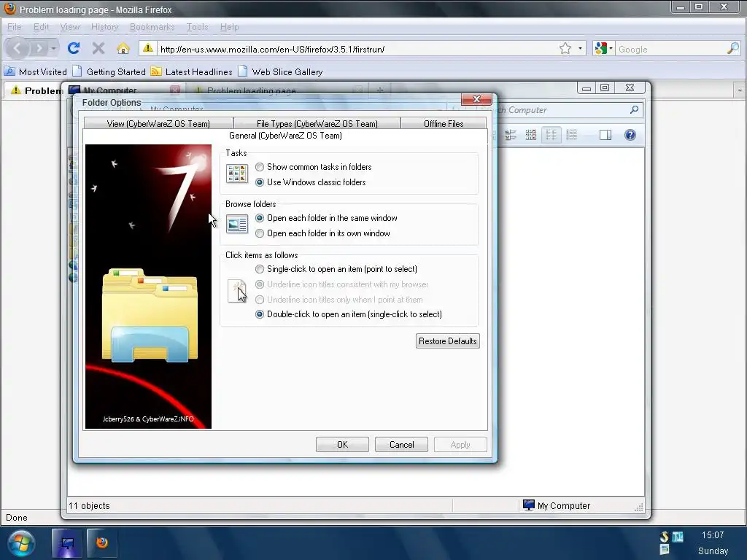Viewport: 747px width, 560px height.
Task: Select 'Underline icon titles consistent with my browser'
Action: coord(260,284)
